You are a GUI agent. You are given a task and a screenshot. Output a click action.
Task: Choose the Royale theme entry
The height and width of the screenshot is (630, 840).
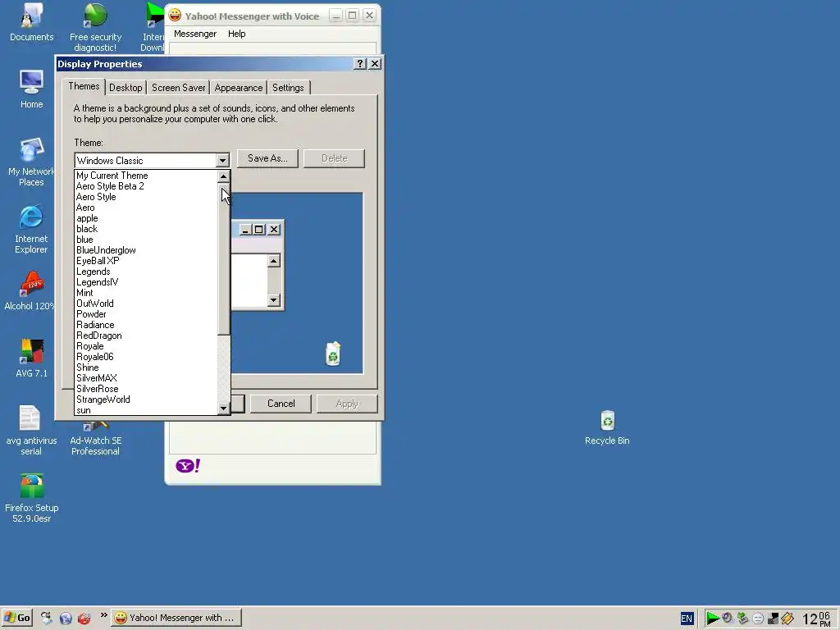coord(146,347)
